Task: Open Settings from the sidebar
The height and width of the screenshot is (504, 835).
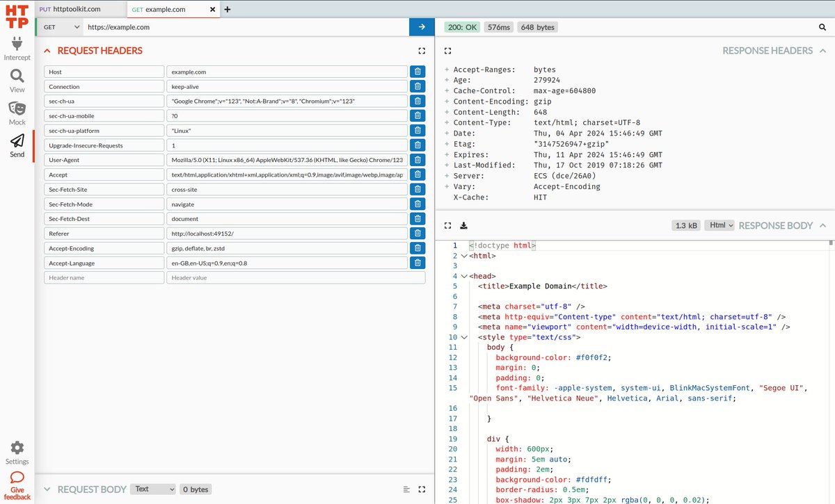Action: pos(17,453)
